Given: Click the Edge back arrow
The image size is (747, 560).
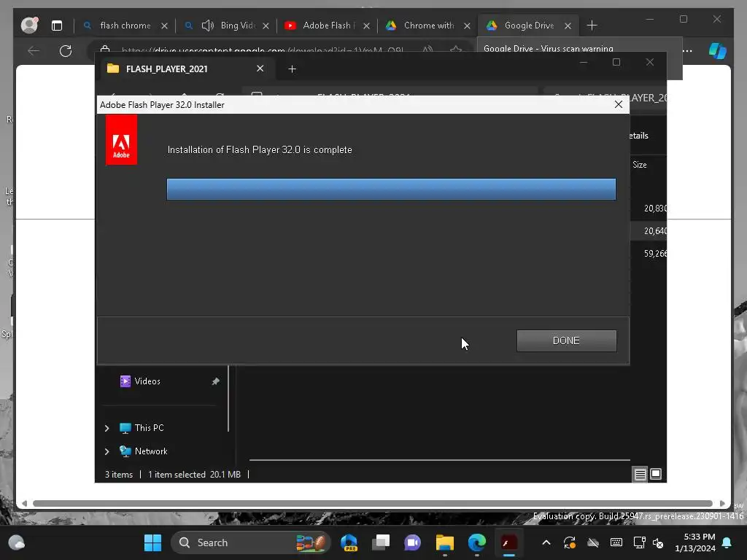Looking at the screenshot, I should coord(34,50).
